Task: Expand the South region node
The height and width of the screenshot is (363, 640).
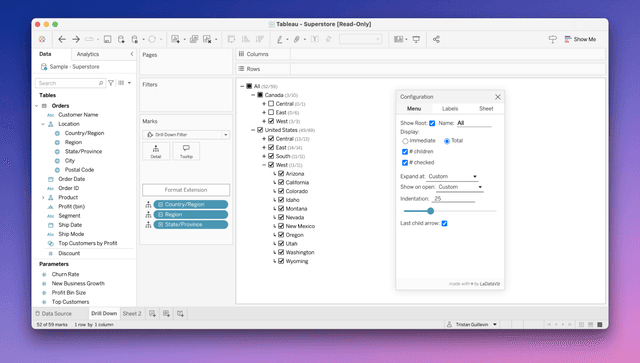Action: point(264,156)
